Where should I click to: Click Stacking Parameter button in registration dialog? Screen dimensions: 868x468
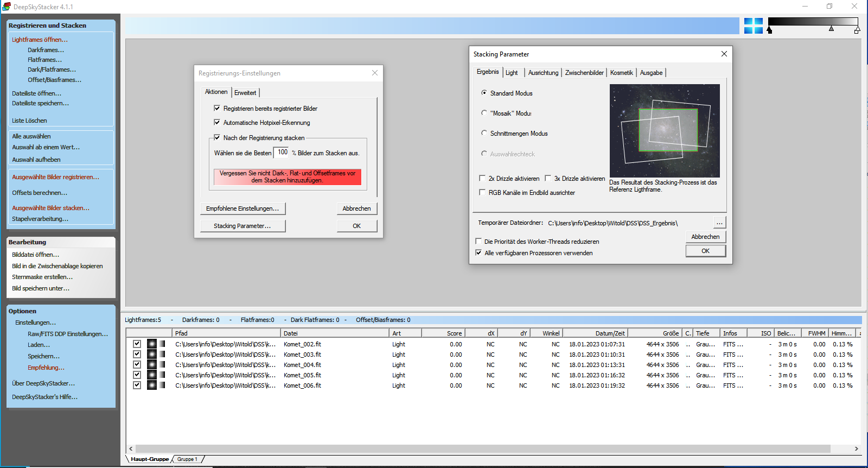point(242,226)
